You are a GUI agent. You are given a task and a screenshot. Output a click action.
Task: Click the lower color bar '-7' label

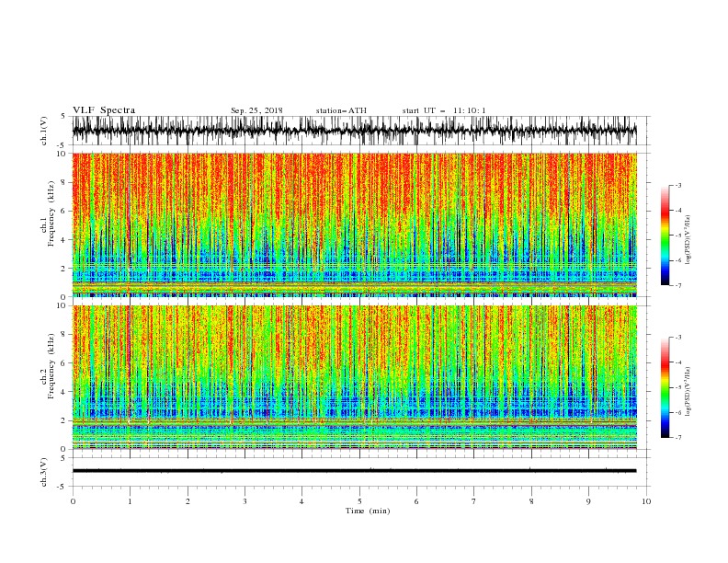[677, 437]
